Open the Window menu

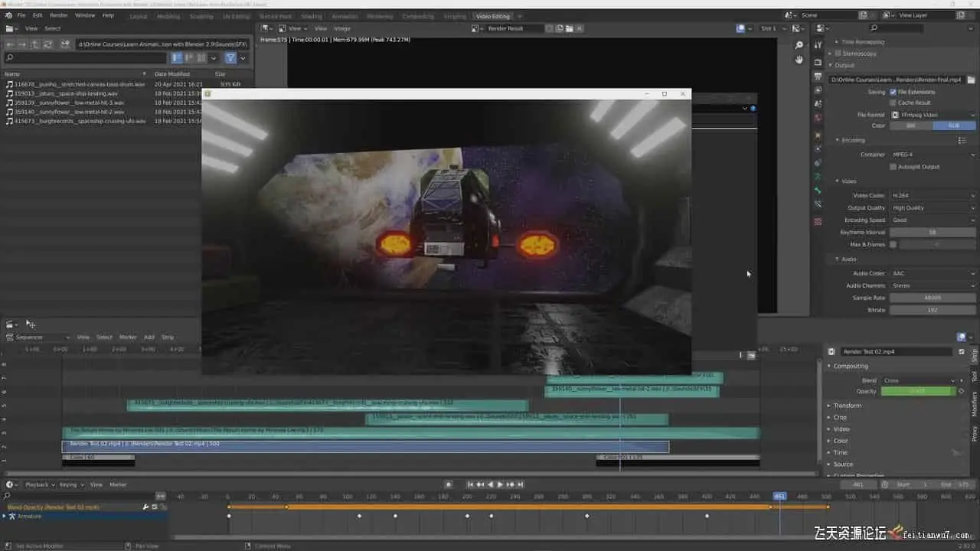(85, 15)
